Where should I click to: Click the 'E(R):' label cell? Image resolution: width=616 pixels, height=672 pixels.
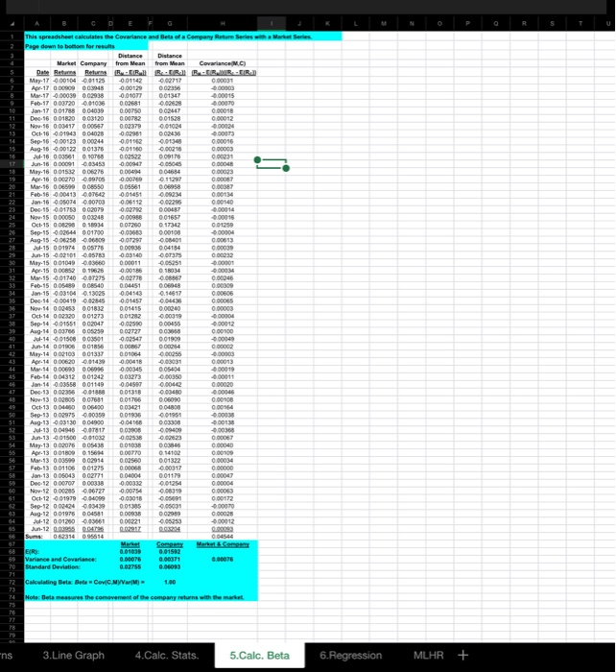pos(32,552)
